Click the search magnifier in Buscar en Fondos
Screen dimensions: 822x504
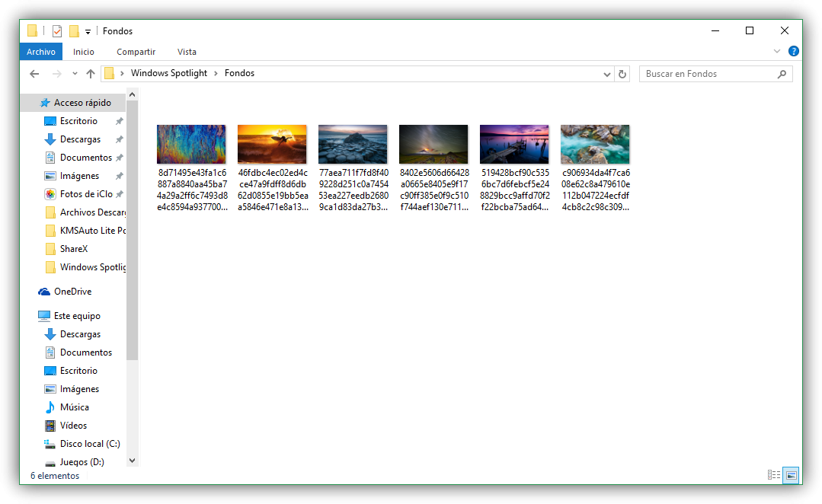tap(782, 73)
